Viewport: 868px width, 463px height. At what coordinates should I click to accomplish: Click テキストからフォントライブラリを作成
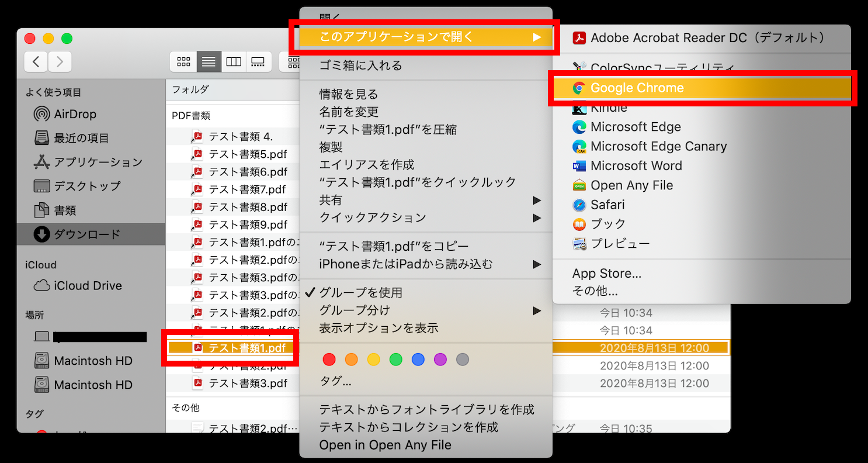(x=426, y=410)
